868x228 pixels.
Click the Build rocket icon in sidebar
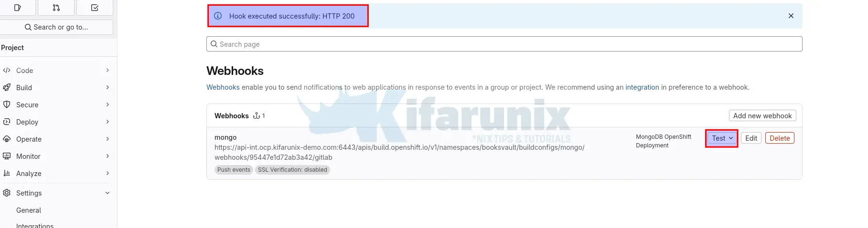click(x=7, y=88)
